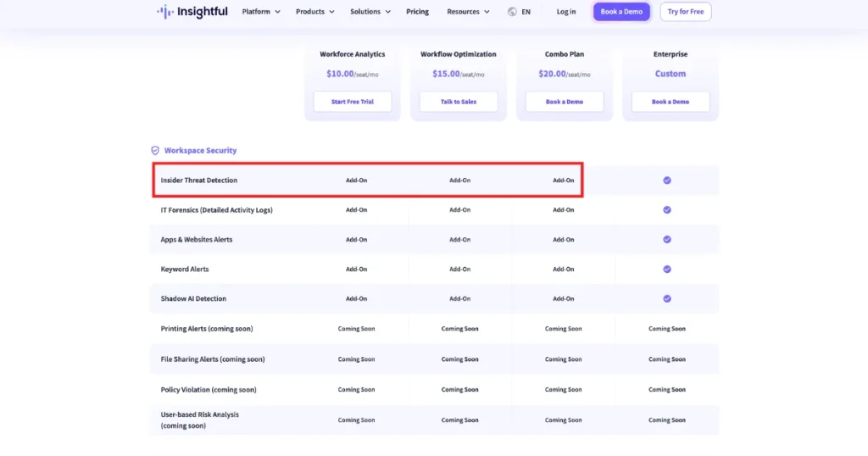The height and width of the screenshot is (456, 868).
Task: Click Enterprise checkmark for Shadow AI Detection
Action: click(x=667, y=299)
